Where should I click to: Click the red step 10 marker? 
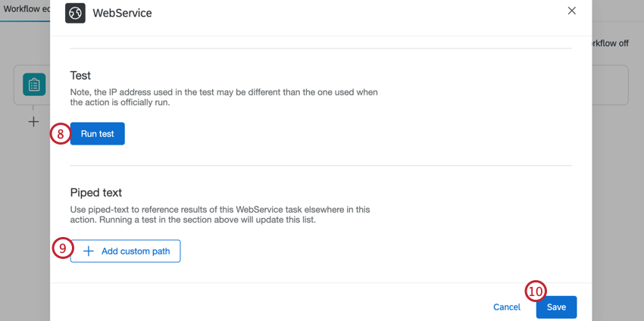point(536,291)
